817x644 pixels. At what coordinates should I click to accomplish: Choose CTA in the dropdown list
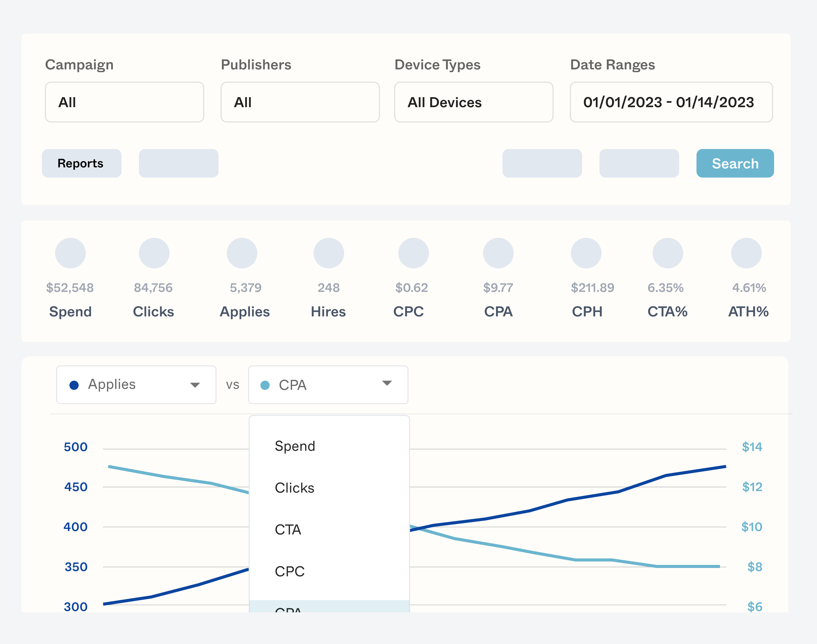[288, 530]
